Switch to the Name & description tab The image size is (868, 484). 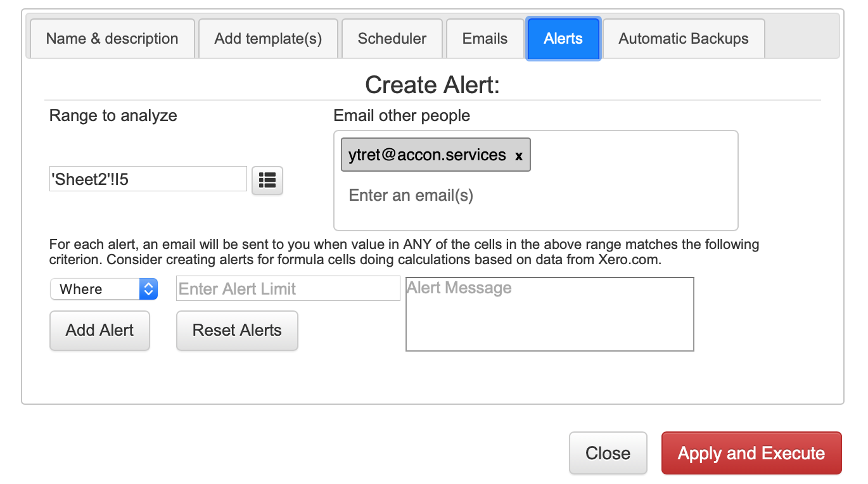click(112, 39)
